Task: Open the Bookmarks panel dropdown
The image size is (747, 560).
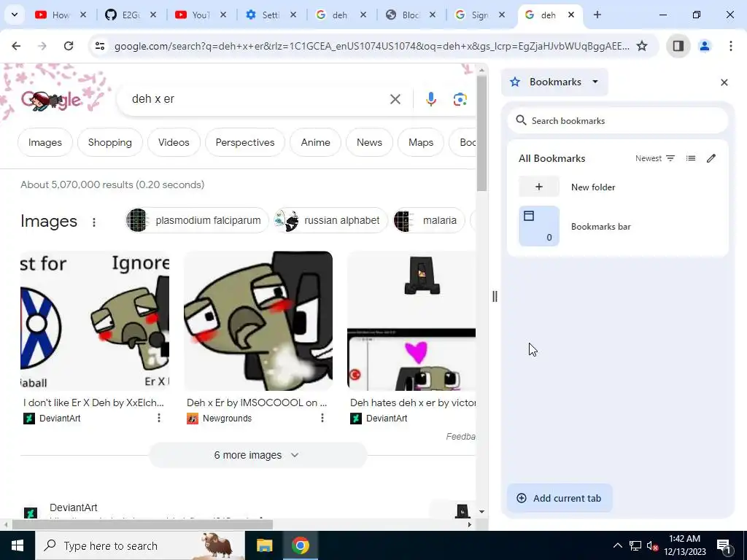Action: (554, 82)
